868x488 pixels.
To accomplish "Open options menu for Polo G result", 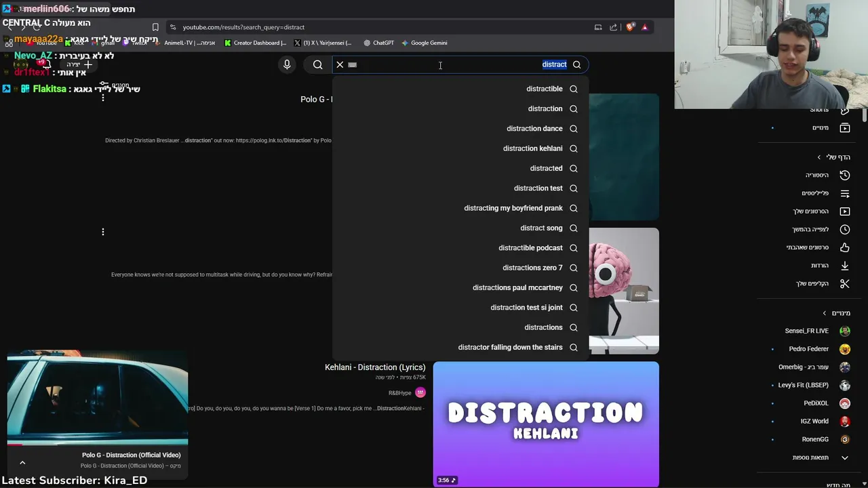I will tap(103, 98).
